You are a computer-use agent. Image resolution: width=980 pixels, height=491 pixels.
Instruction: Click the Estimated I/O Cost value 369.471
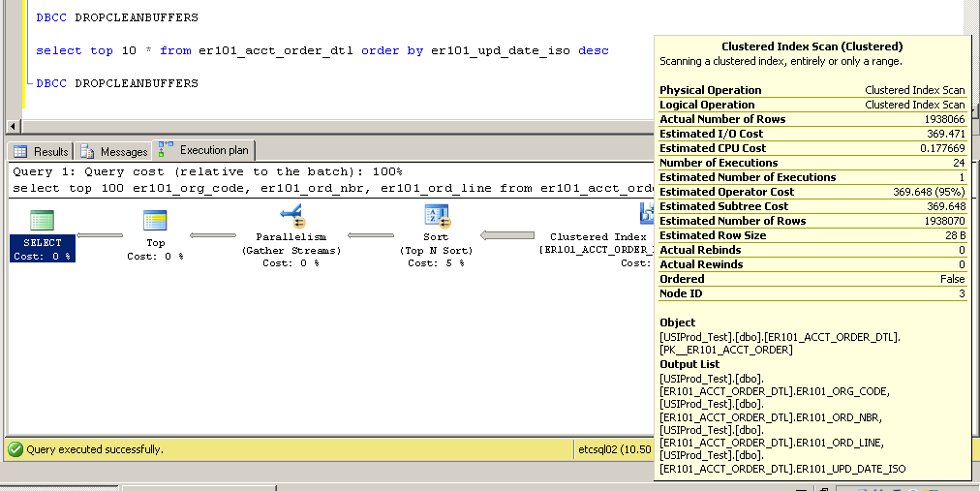click(x=946, y=134)
